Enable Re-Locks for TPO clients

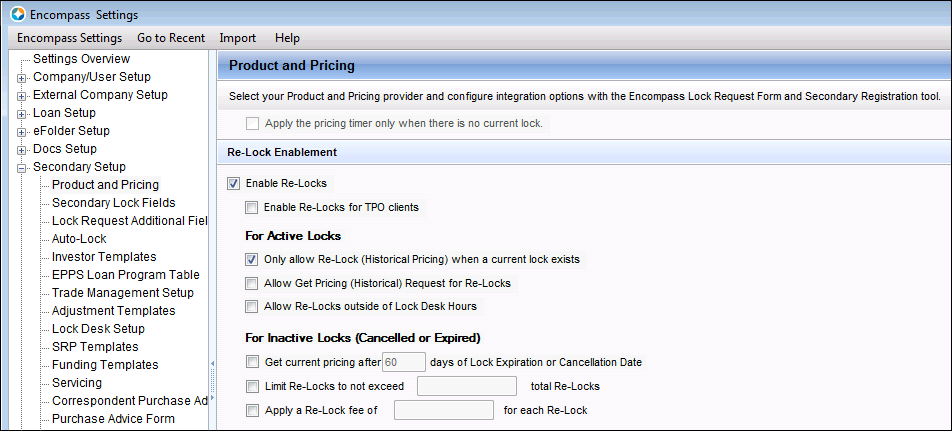tap(251, 208)
